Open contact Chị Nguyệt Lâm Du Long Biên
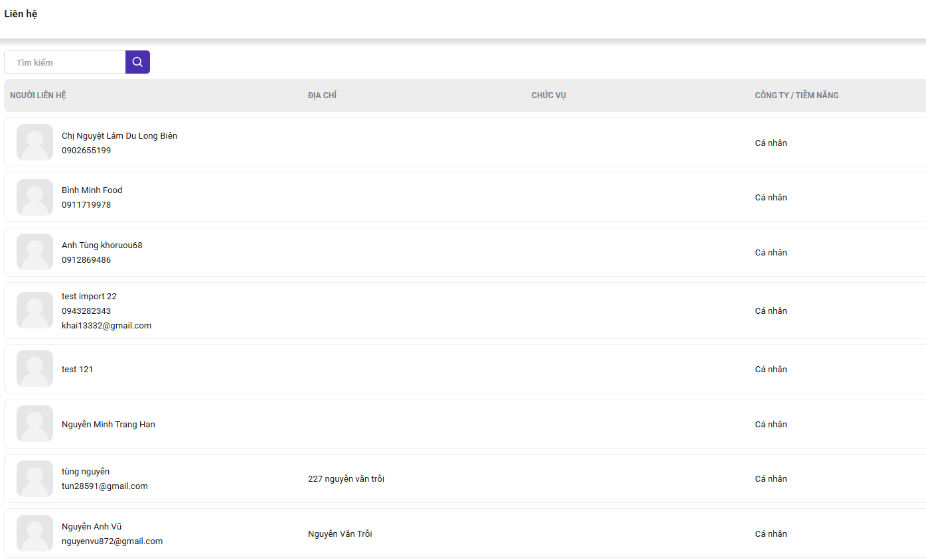 pyautogui.click(x=119, y=135)
